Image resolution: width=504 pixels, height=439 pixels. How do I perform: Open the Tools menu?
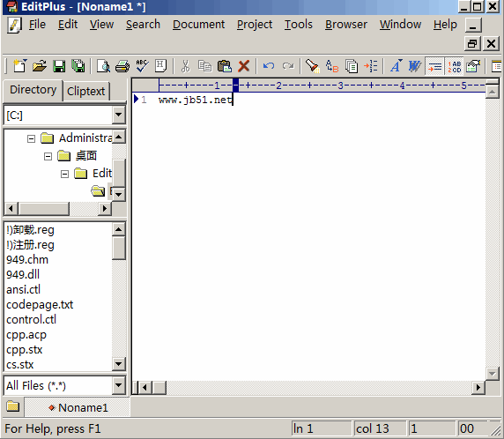coord(299,25)
